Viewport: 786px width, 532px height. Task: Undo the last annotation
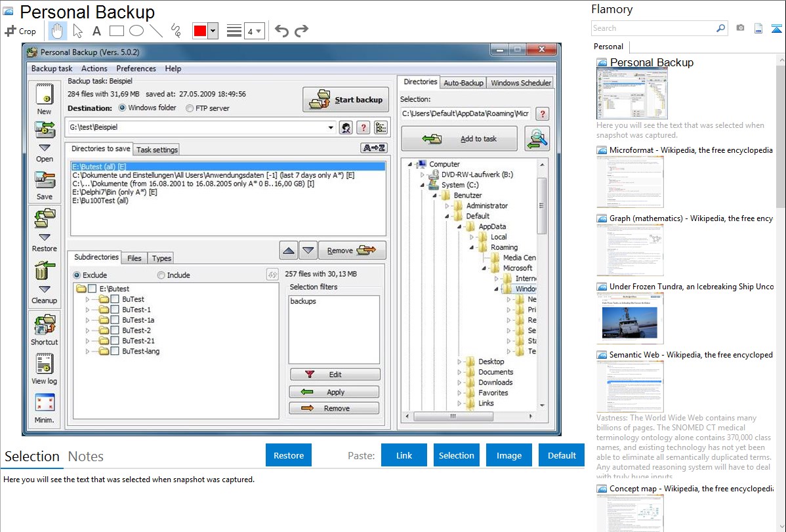coord(281,31)
